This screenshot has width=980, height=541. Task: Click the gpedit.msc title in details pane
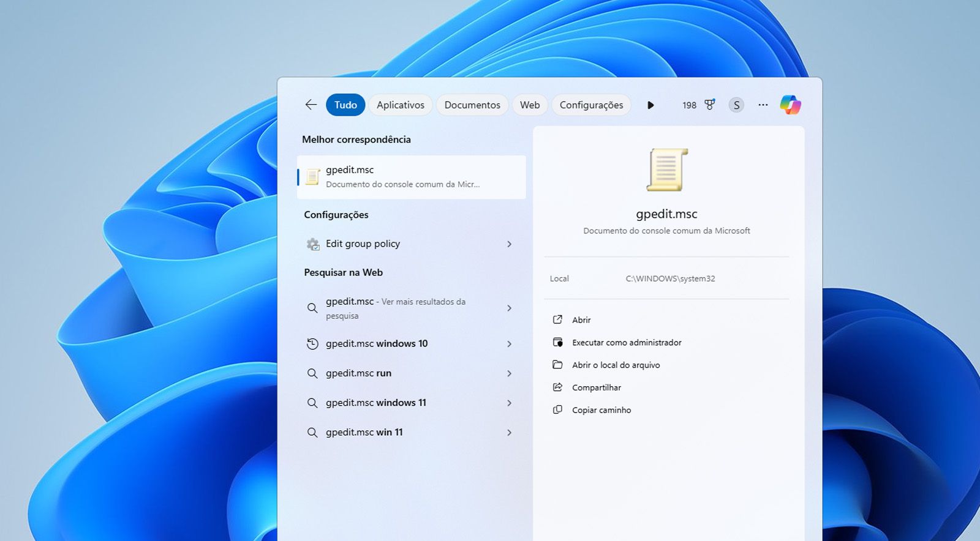tap(667, 214)
